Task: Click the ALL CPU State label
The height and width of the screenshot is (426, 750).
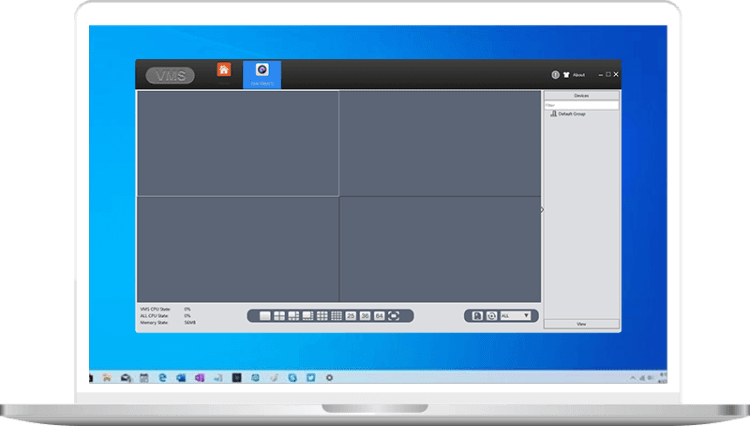Action: click(x=154, y=316)
